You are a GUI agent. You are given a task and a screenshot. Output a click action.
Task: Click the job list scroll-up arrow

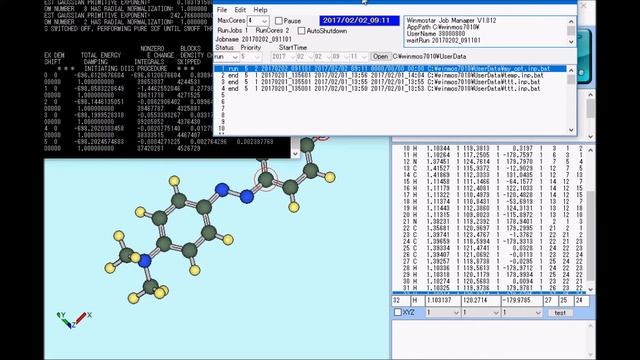[x=571, y=70]
